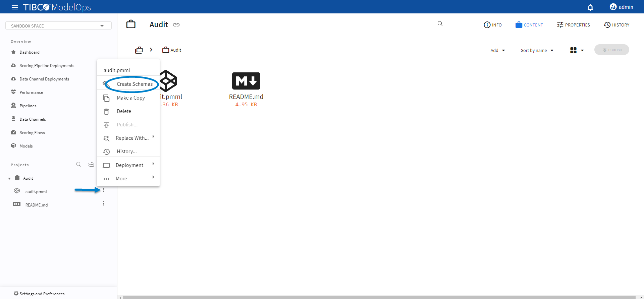Click the Data Channels database icon
This screenshot has width=644, height=299.
click(13, 119)
